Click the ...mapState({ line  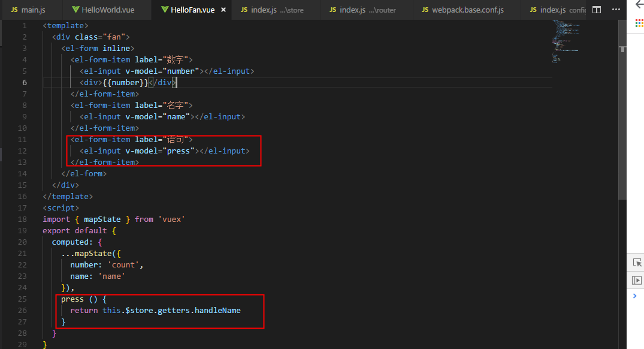pos(91,254)
